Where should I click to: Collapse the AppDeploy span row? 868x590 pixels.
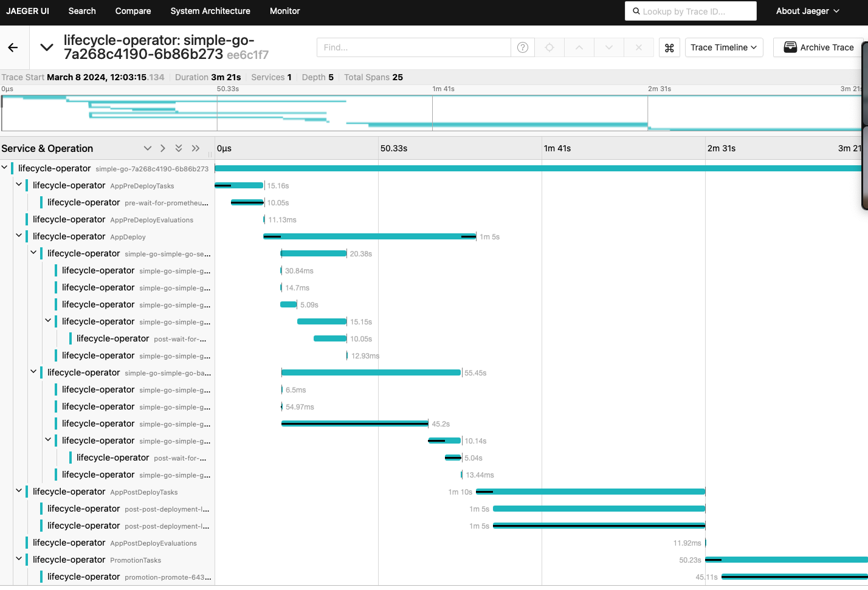pyautogui.click(x=19, y=236)
